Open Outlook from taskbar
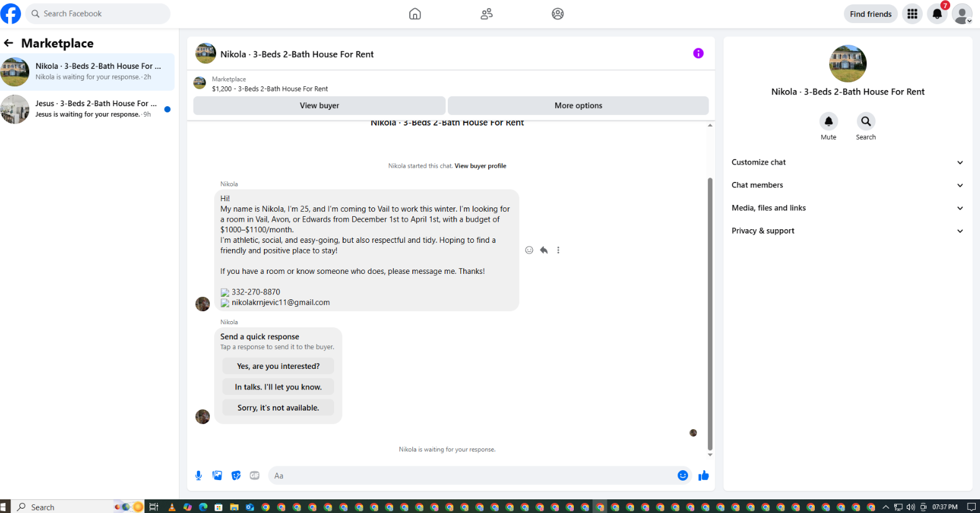This screenshot has width=980, height=513. tap(250, 507)
